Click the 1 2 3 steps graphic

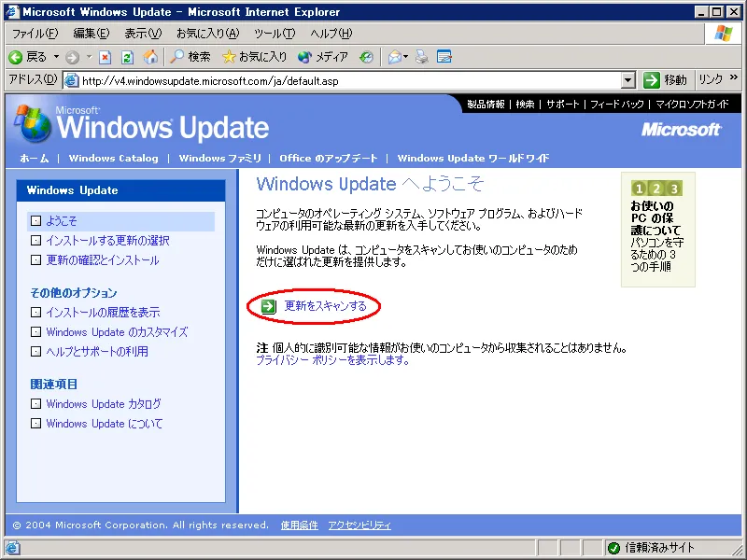656,189
